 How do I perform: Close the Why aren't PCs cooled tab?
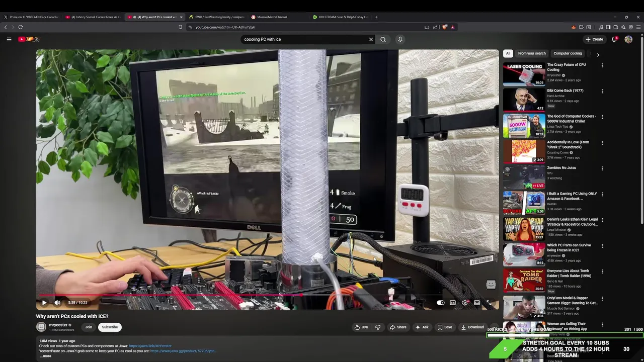(181, 17)
